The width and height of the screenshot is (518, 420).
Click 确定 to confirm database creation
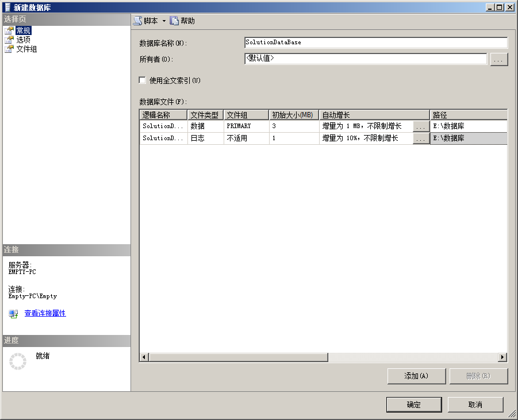413,404
